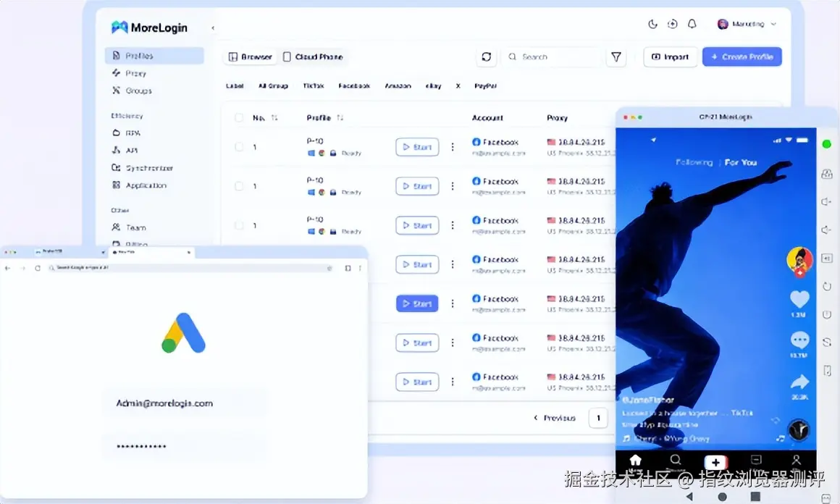Open the Profiles section in sidebar

pyautogui.click(x=154, y=56)
